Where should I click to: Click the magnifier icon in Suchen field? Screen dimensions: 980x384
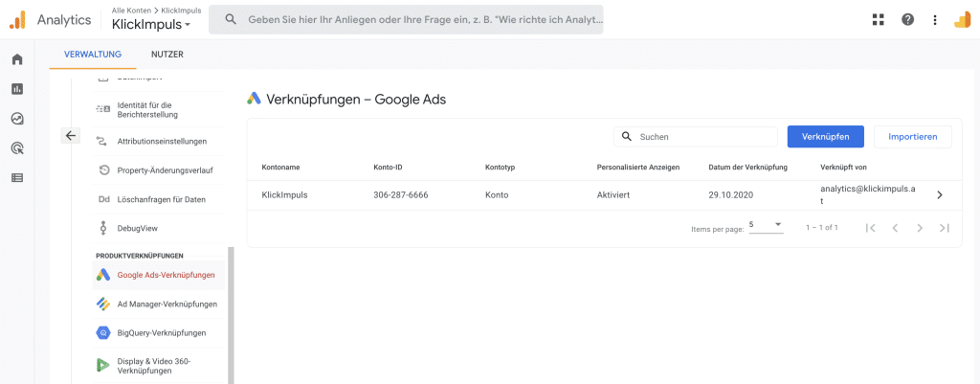click(x=627, y=136)
